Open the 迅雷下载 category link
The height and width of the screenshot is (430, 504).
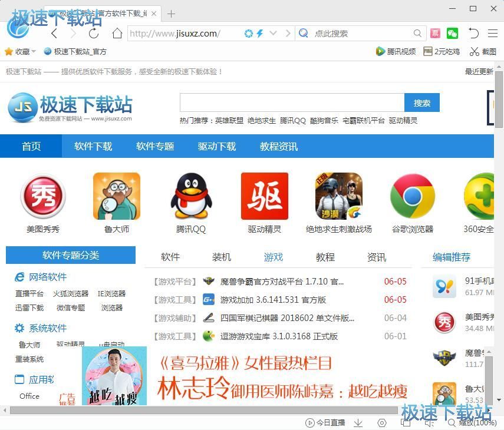[x=29, y=308]
